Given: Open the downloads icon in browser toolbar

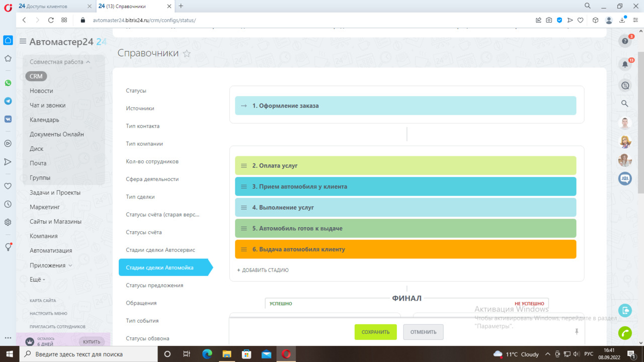Looking at the screenshot, I should point(623,20).
